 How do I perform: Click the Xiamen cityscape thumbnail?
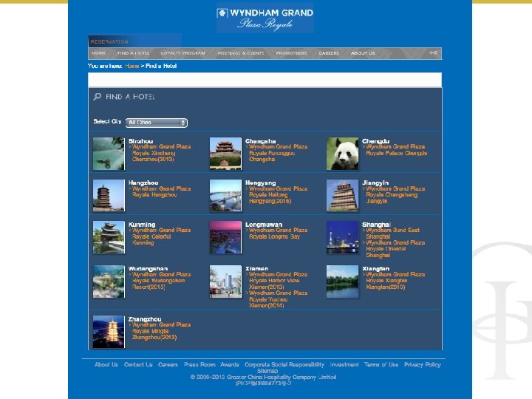(225, 282)
